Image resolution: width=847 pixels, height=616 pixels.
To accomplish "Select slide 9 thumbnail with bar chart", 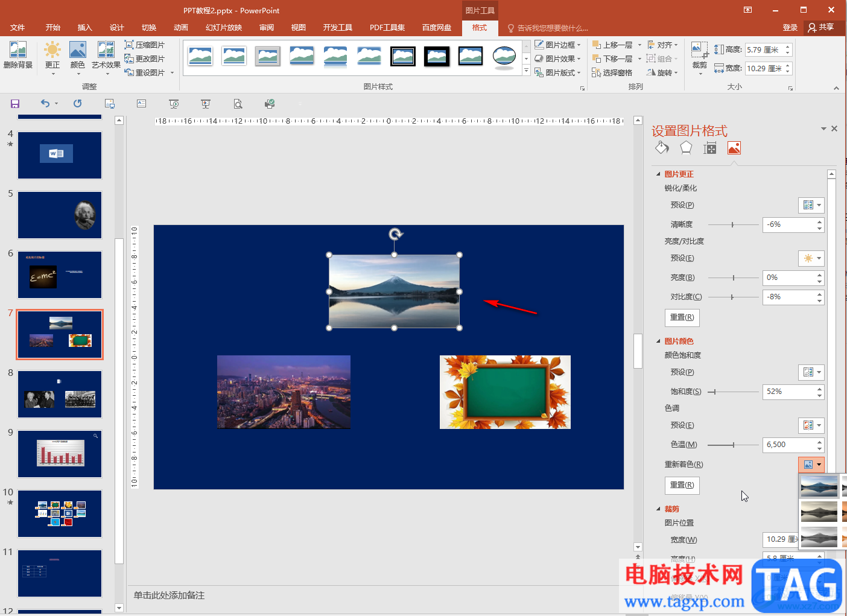I will (x=60, y=454).
